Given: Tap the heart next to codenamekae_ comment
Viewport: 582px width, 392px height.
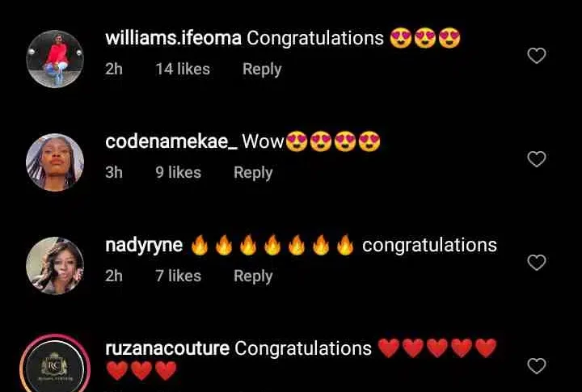Looking at the screenshot, I should pyautogui.click(x=537, y=159).
